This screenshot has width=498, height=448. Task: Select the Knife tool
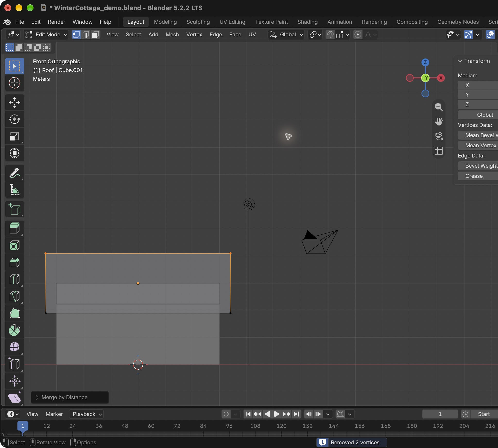pyautogui.click(x=15, y=296)
